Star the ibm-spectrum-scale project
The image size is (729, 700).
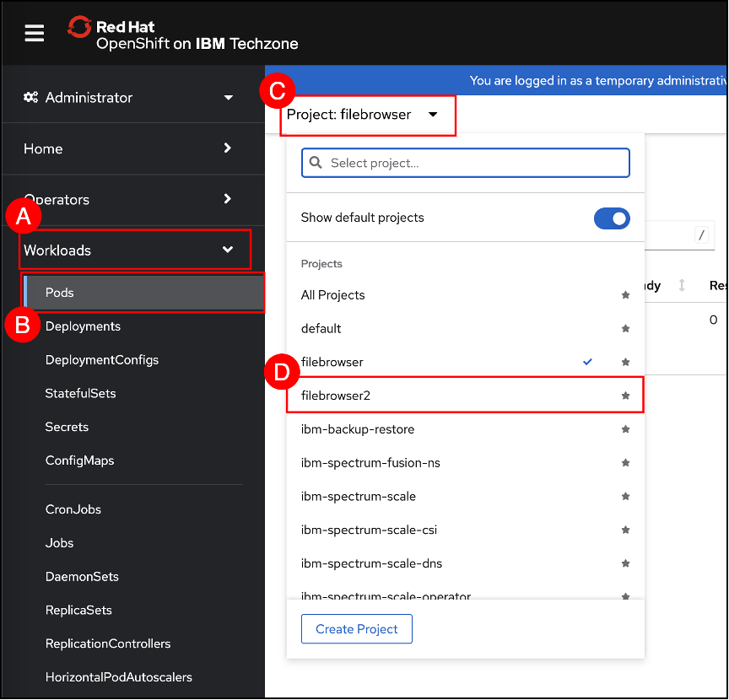[625, 497]
